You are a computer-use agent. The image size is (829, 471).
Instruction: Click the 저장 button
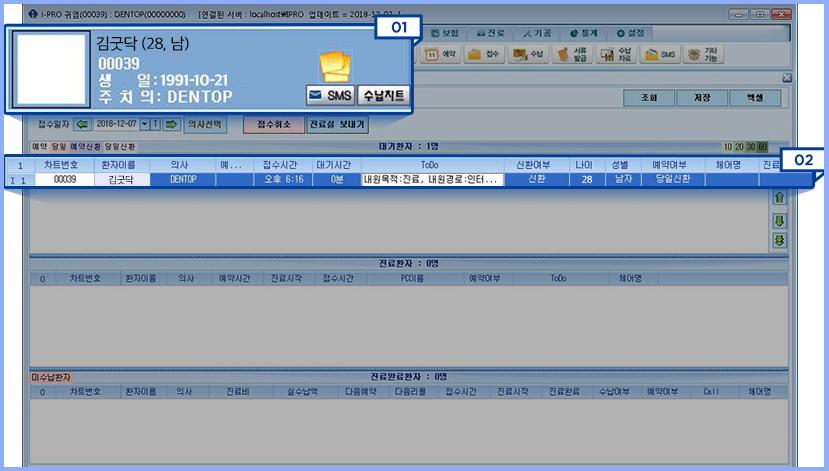coord(702,98)
